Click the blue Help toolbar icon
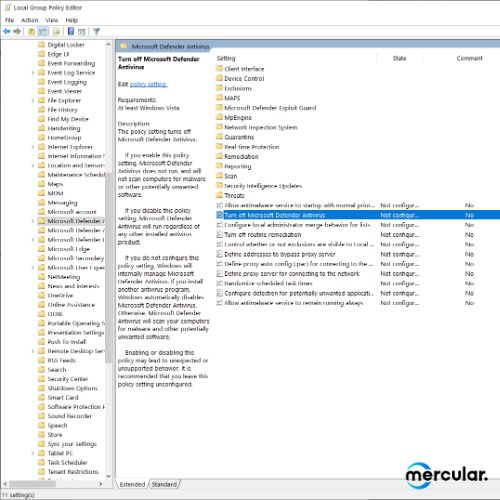Viewport: 500px width, 500px height. tap(71, 31)
